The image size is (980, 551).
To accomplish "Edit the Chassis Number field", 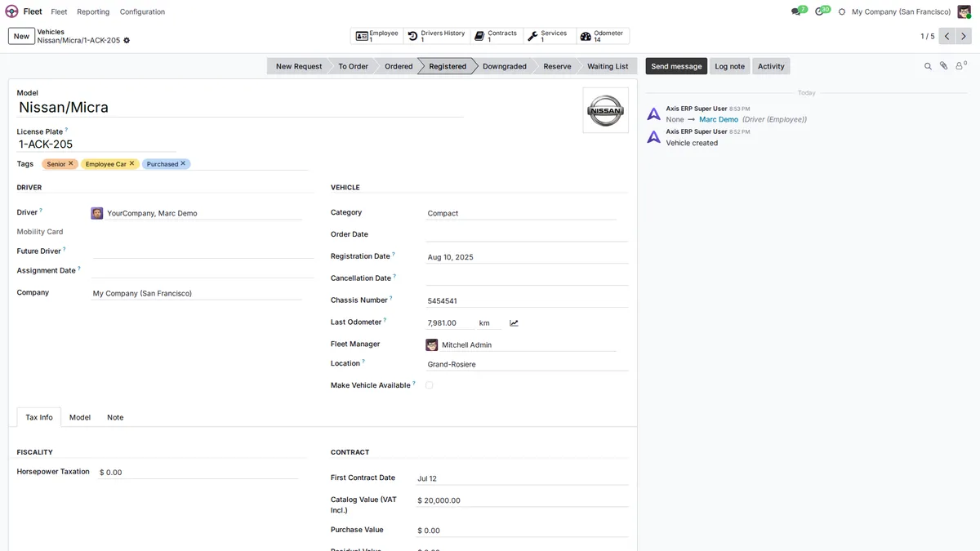I will [527, 300].
